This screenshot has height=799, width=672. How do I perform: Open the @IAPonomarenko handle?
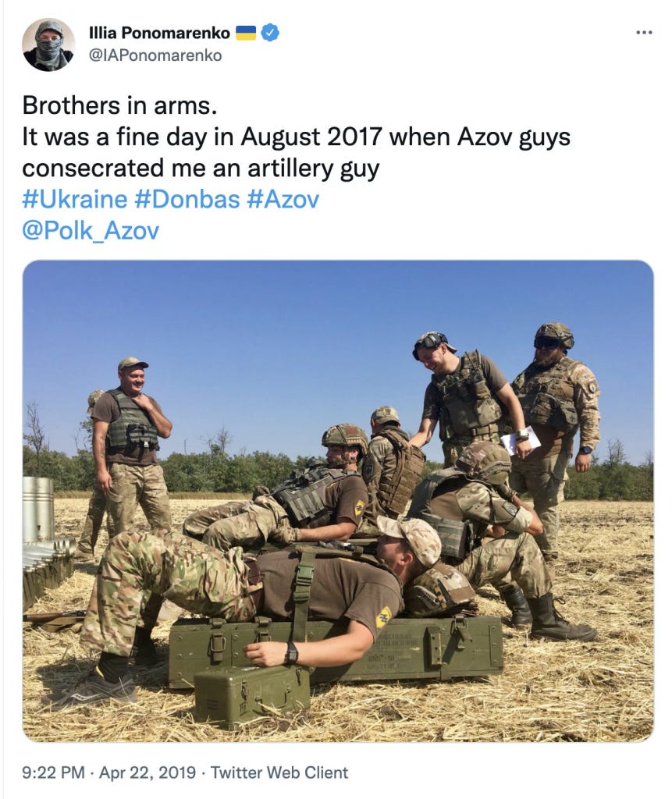point(155,55)
